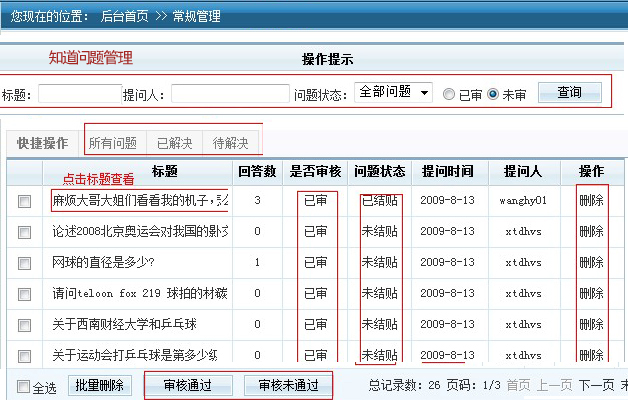The height and width of the screenshot is (400, 628).
Task: Go to 首页 first page
Action: [x=518, y=385]
